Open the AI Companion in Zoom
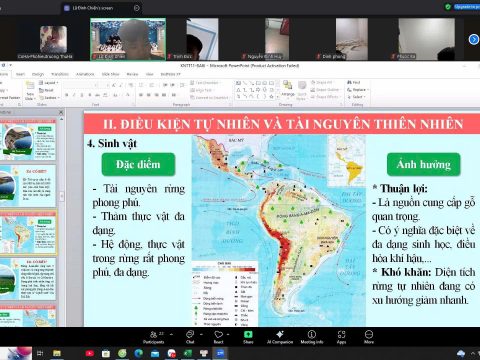This screenshot has width=480, height=360. [x=280, y=337]
